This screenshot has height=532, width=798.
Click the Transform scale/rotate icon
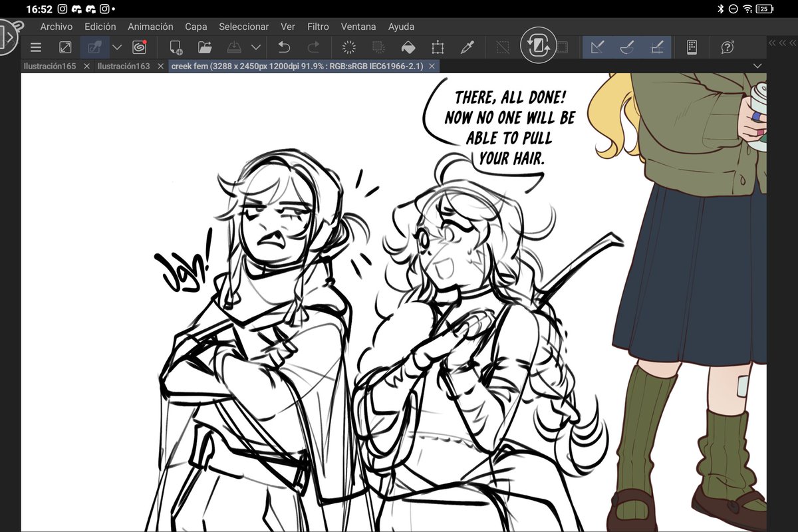pyautogui.click(x=438, y=47)
